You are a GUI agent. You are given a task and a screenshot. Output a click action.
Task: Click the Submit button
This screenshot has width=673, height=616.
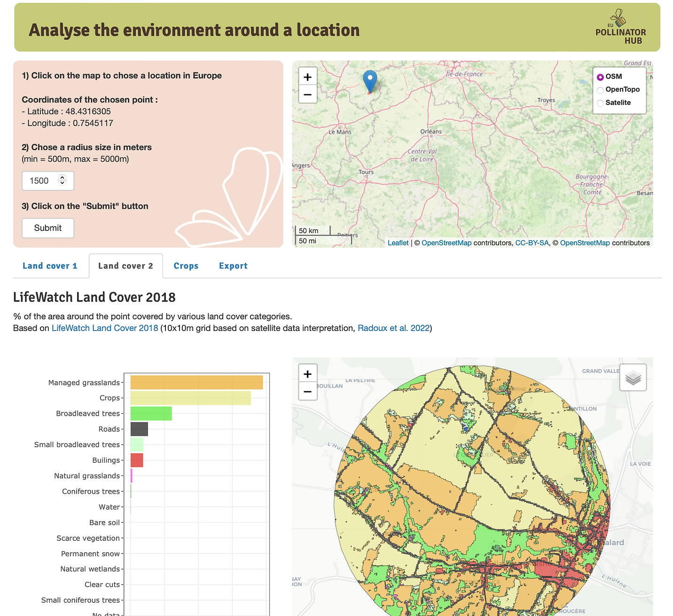coord(48,228)
